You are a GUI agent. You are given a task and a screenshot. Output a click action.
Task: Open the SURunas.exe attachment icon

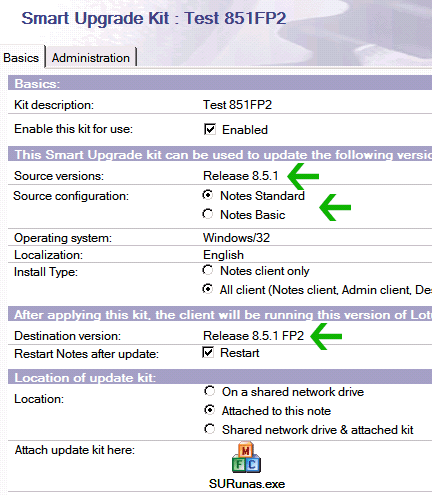246,457
